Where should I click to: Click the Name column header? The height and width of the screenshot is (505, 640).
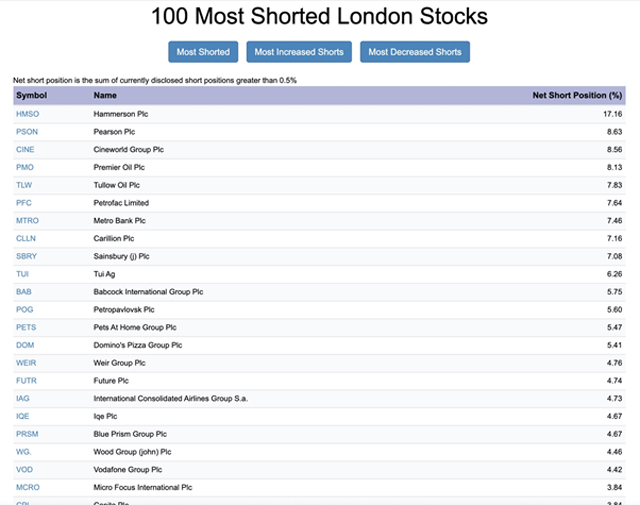pos(105,95)
